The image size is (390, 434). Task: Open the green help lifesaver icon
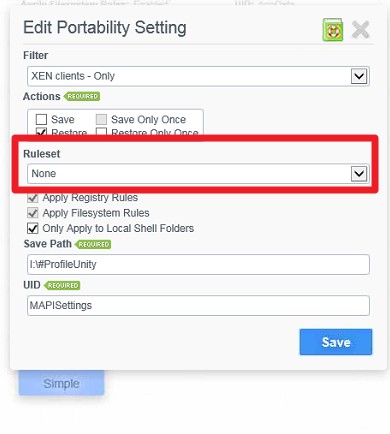[x=332, y=30]
